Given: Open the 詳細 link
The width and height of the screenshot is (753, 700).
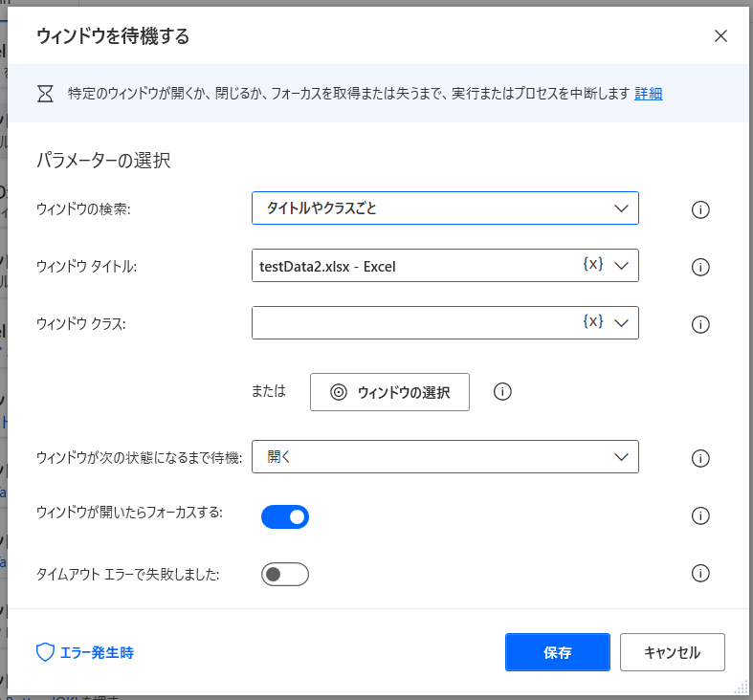Looking at the screenshot, I should pyautogui.click(x=649, y=94).
